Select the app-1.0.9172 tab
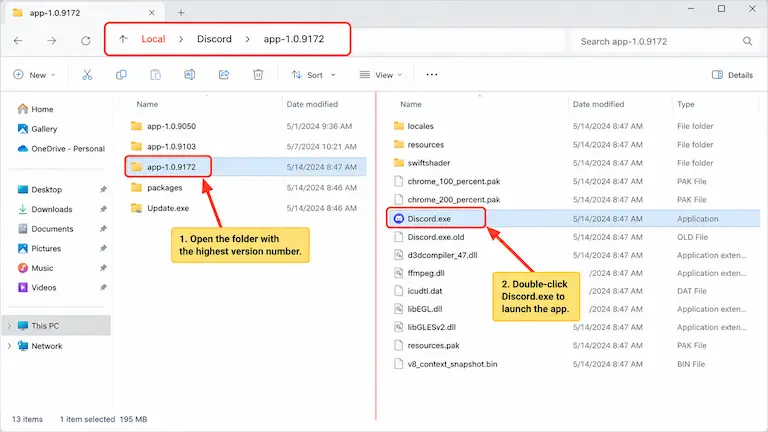 [85, 13]
